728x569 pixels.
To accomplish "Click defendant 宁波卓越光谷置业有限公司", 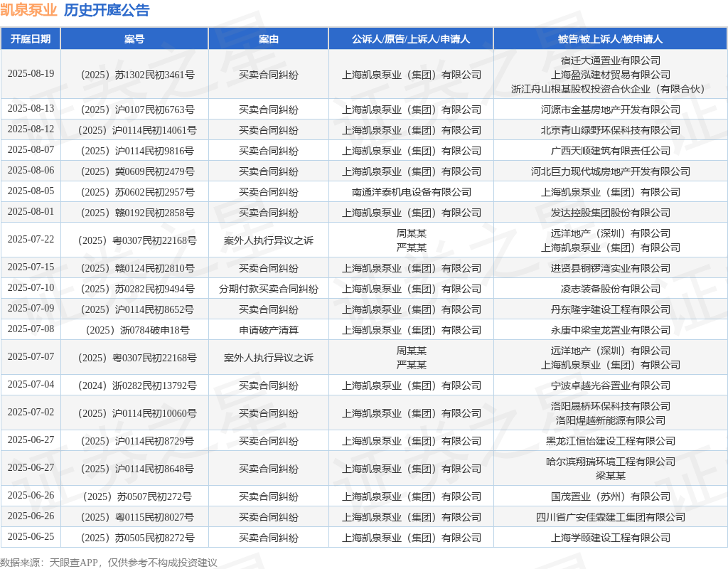I will pos(610,385).
